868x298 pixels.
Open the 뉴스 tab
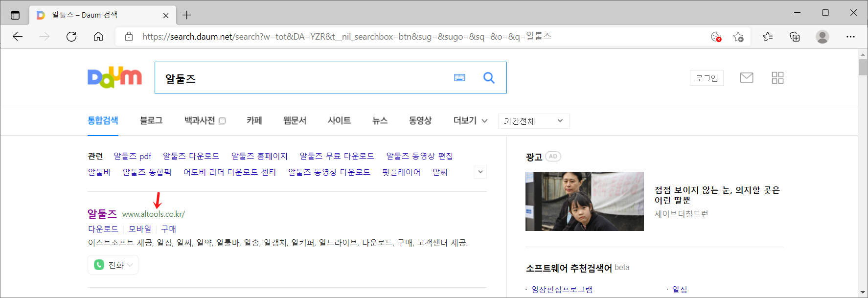380,120
